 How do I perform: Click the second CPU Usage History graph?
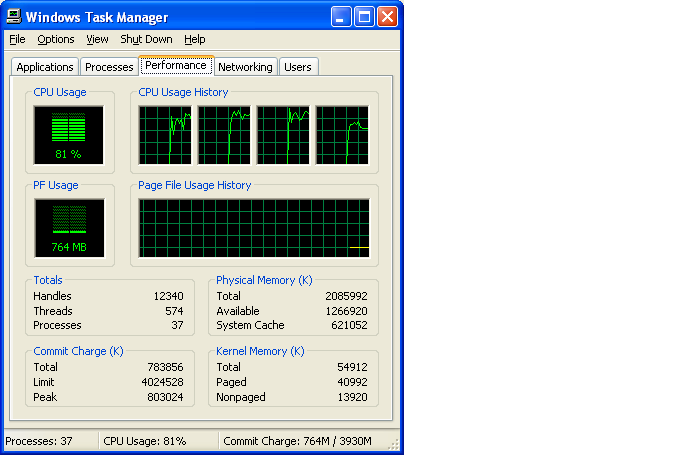pos(224,135)
